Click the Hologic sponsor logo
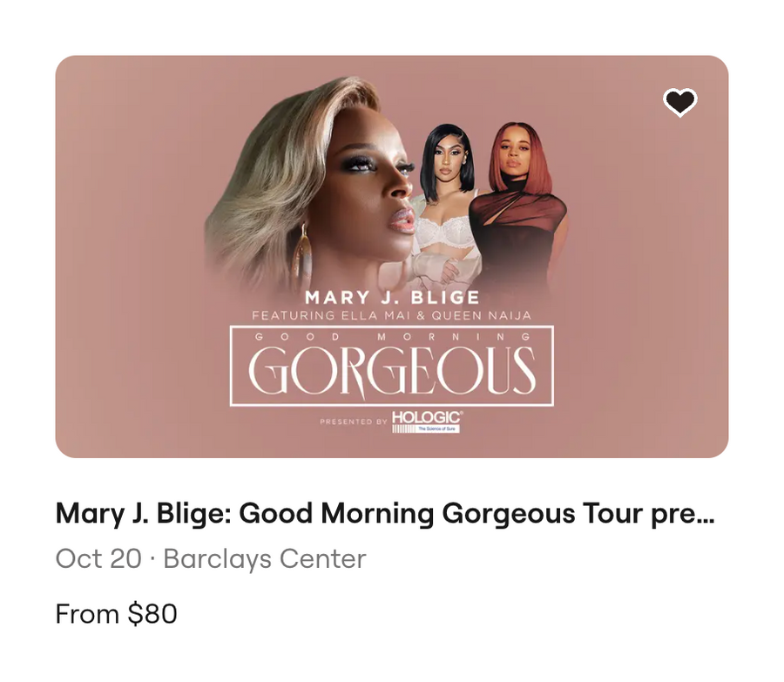This screenshot has width=784, height=682. pyautogui.click(x=427, y=422)
